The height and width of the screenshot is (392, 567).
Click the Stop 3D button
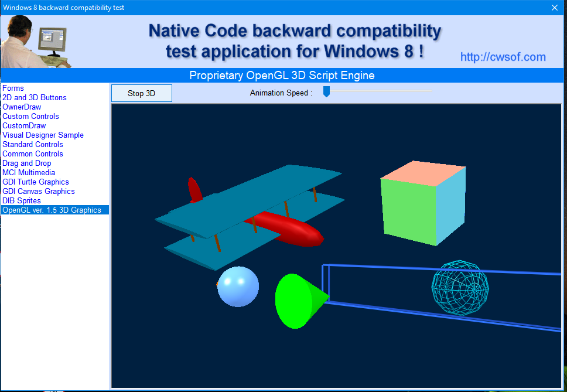pos(141,93)
